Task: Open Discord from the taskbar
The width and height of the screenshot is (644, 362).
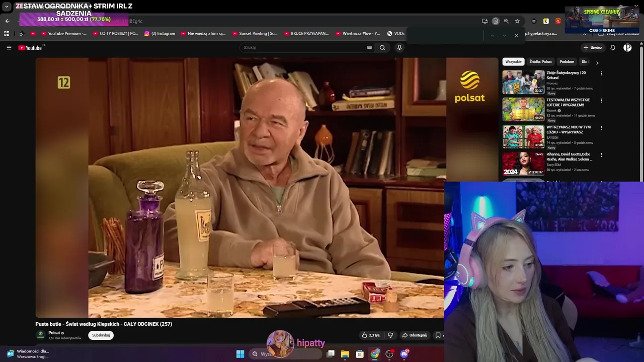Action: point(404,354)
